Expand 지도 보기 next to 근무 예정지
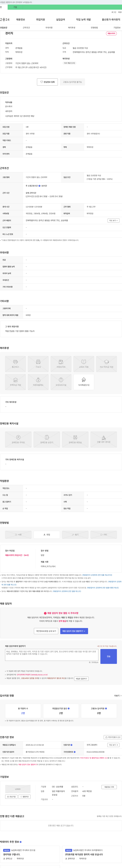 pos(114,220)
